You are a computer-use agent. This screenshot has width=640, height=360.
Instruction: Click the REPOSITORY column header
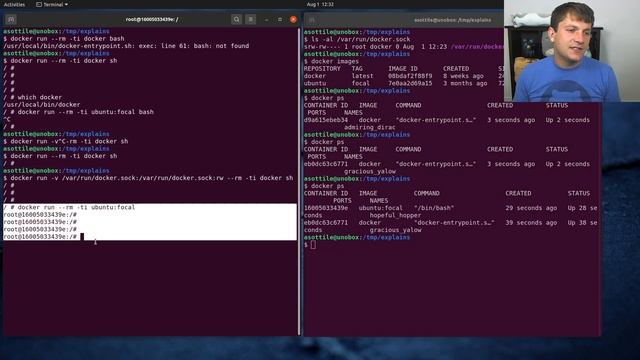pos(322,69)
